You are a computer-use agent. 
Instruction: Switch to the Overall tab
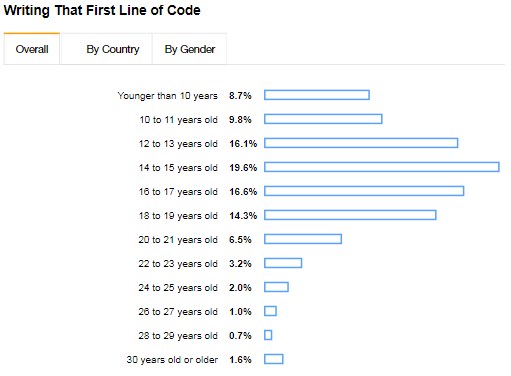coord(32,49)
